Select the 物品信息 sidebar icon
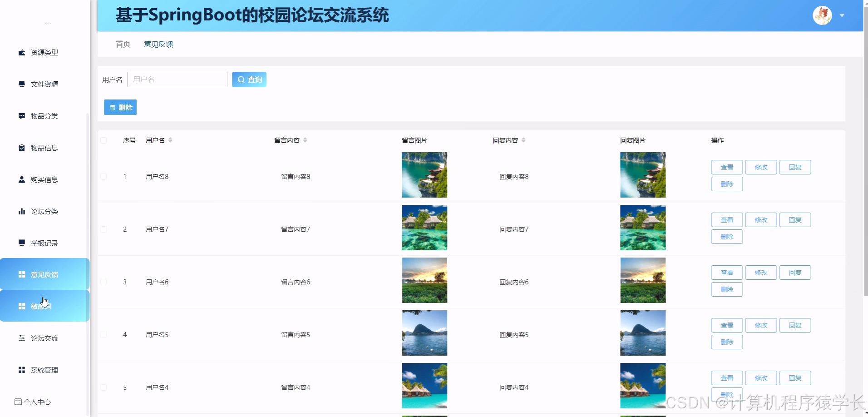Viewport: 868px width, 417px height. (21, 148)
